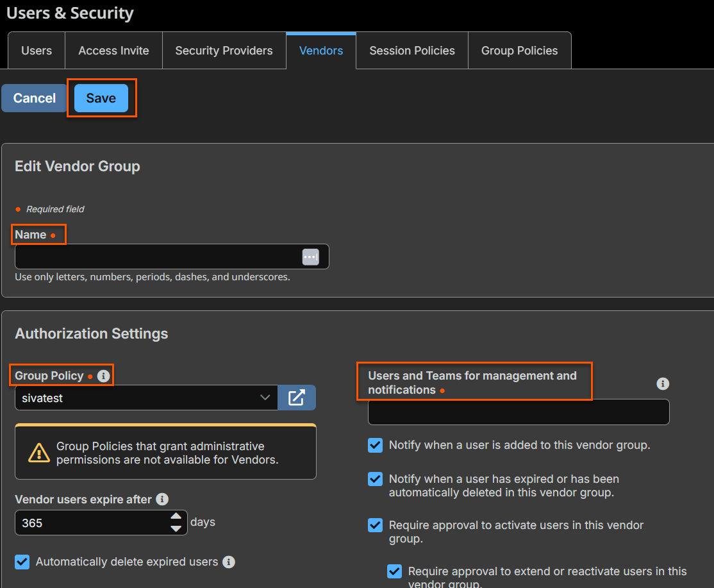Click the administrative permissions warning icon

39,453
